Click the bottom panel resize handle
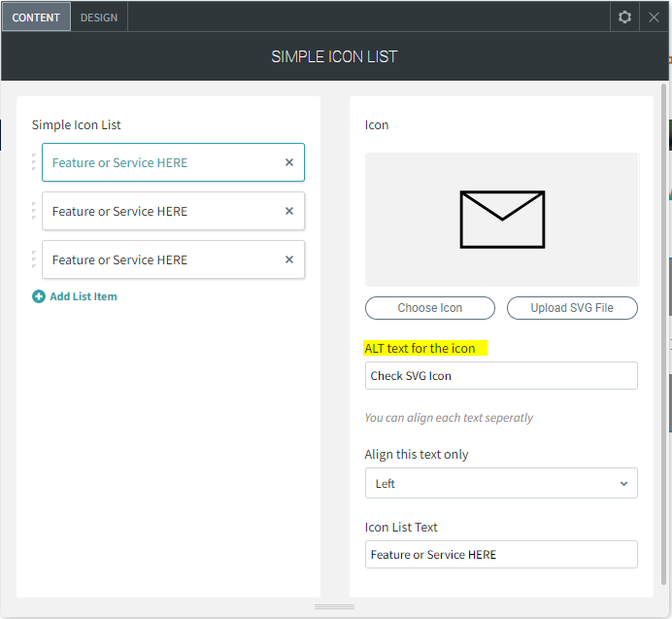672x619 pixels. click(x=335, y=607)
